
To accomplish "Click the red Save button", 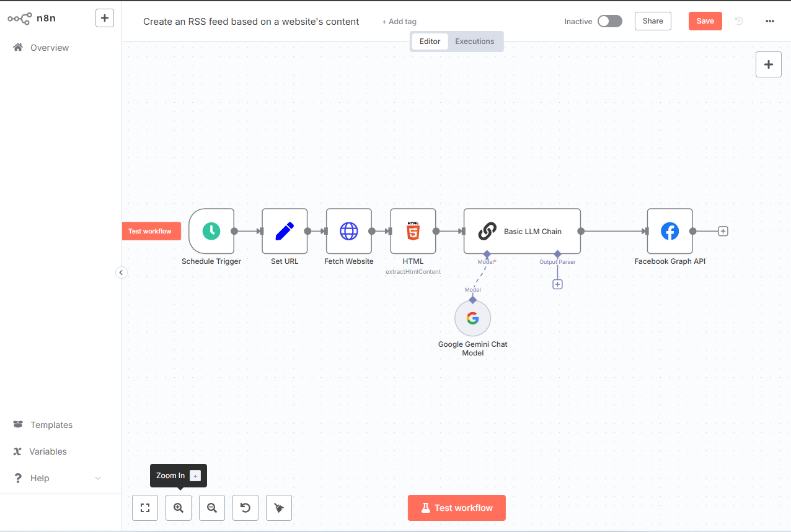I will 705,21.
